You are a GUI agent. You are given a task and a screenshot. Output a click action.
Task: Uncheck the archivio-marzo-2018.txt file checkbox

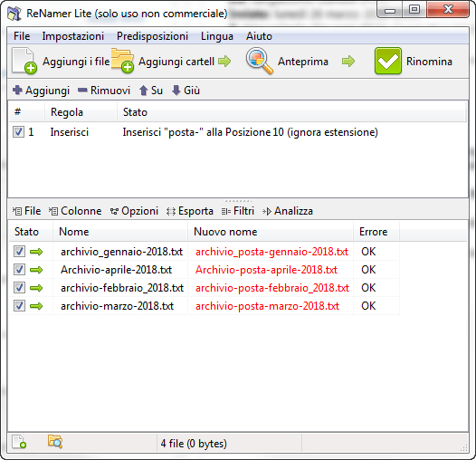pyautogui.click(x=19, y=306)
